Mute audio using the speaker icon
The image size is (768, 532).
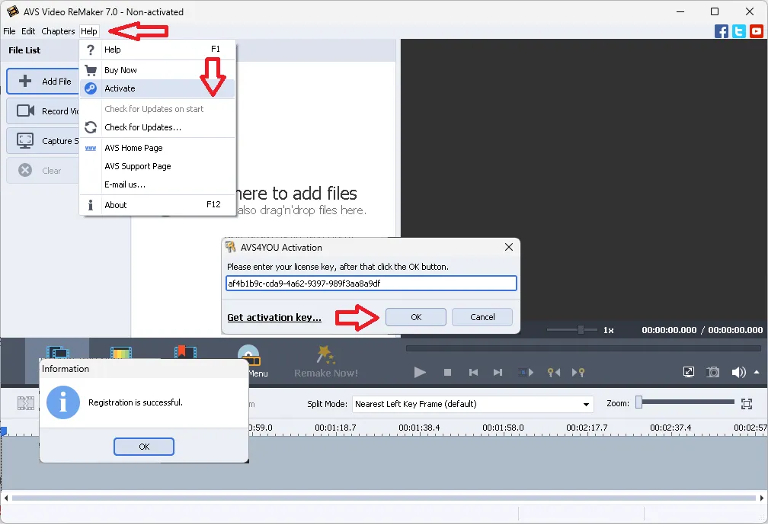(x=738, y=372)
